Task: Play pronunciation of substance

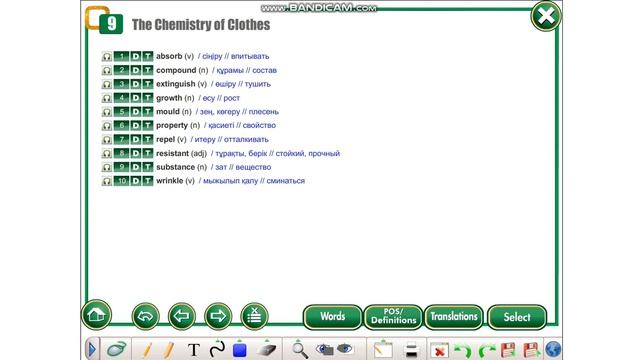Action: click(107, 167)
